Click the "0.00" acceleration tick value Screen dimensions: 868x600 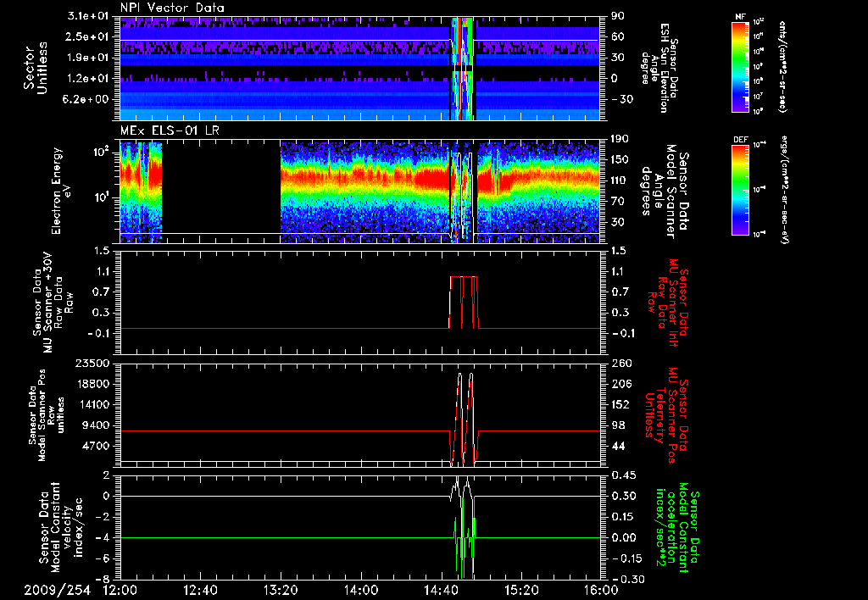pos(623,537)
